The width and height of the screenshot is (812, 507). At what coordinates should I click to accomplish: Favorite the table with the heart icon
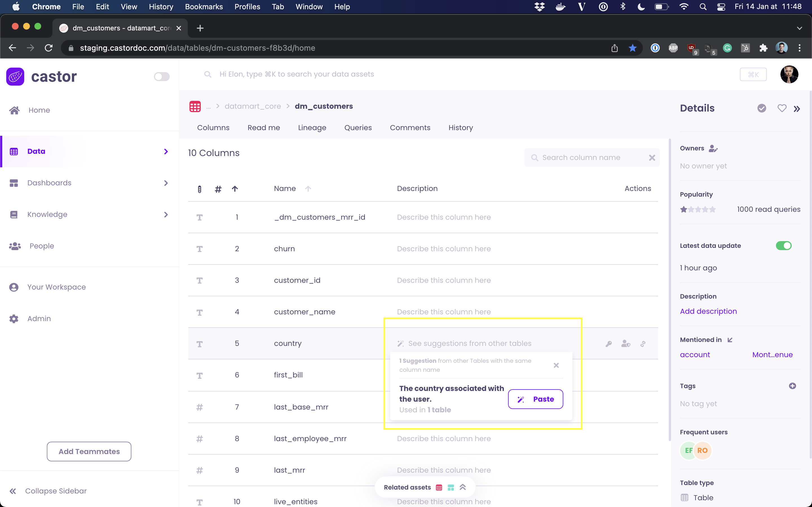click(x=782, y=108)
